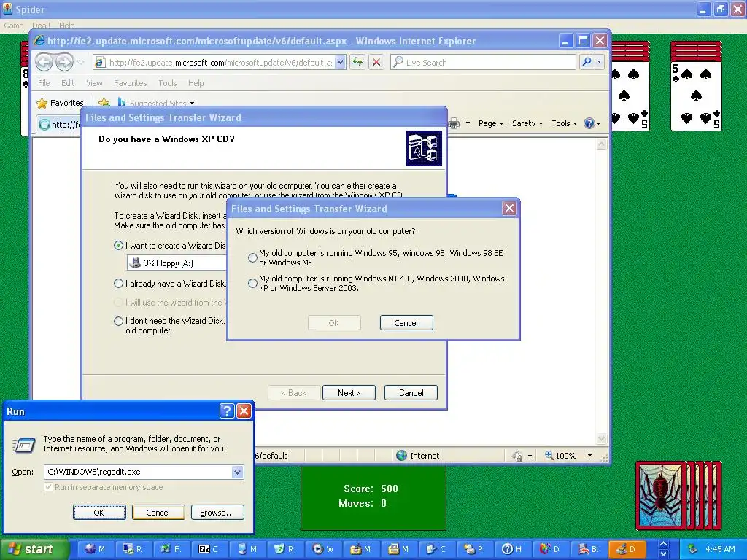This screenshot has height=560, width=747.
Task: Click the taskbar button labeled W
Action: pyautogui.click(x=322, y=549)
